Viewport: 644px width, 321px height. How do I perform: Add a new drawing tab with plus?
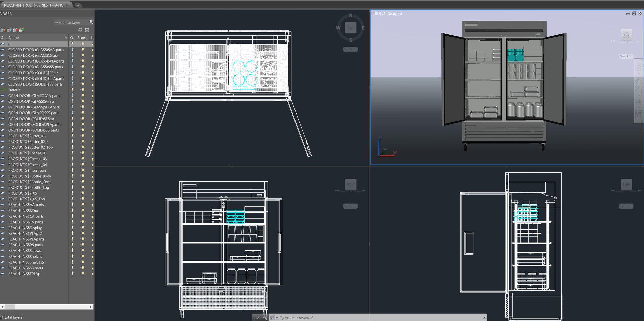[x=78, y=5]
